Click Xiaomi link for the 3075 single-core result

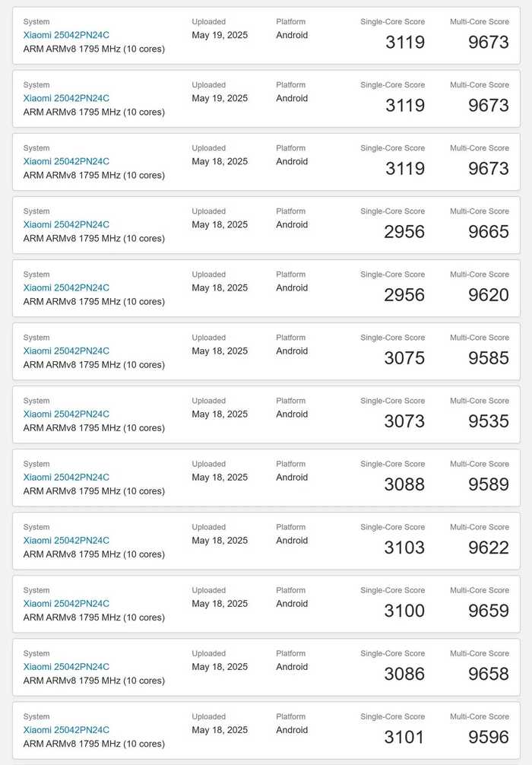coord(66,351)
